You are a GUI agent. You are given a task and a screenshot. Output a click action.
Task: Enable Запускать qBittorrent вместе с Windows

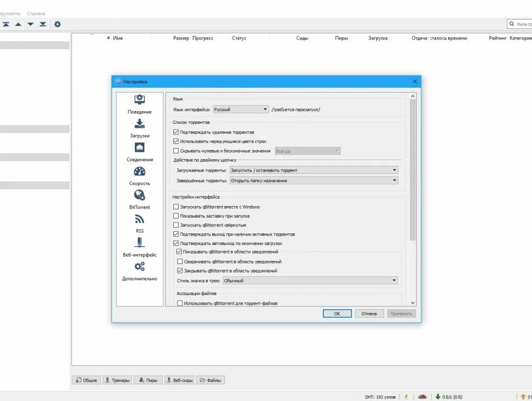click(176, 207)
